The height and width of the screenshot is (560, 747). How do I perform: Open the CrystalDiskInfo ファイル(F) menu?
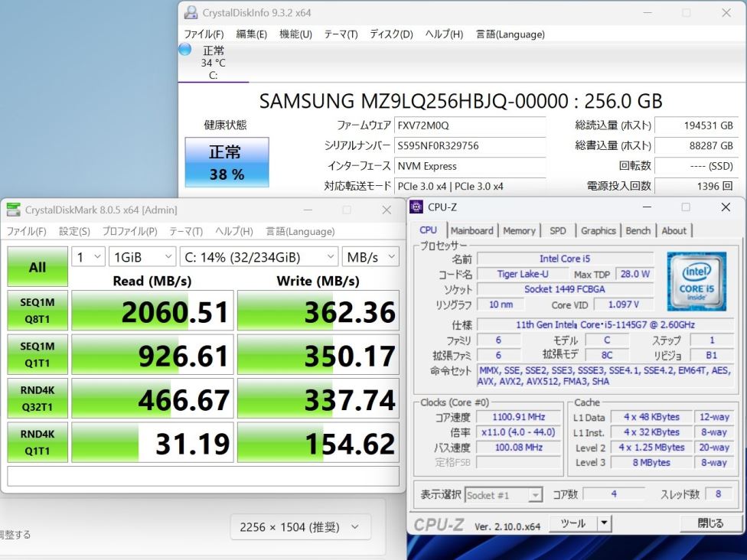[x=204, y=34]
